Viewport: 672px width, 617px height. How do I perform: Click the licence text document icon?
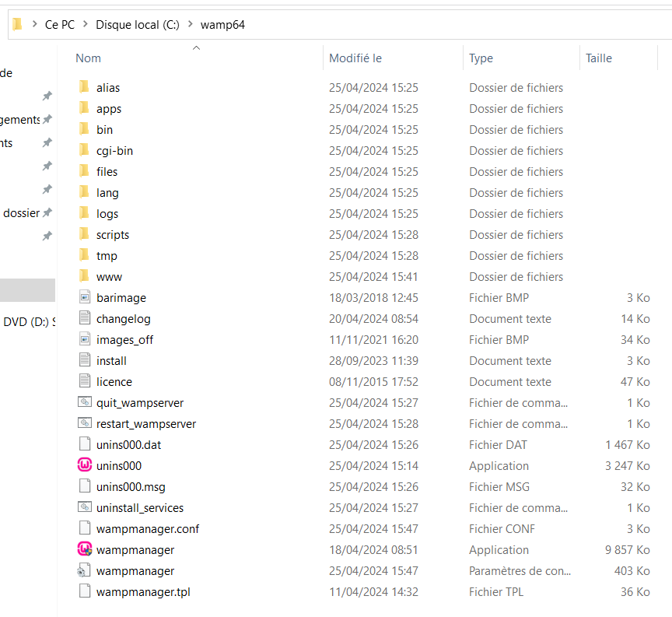click(x=85, y=381)
